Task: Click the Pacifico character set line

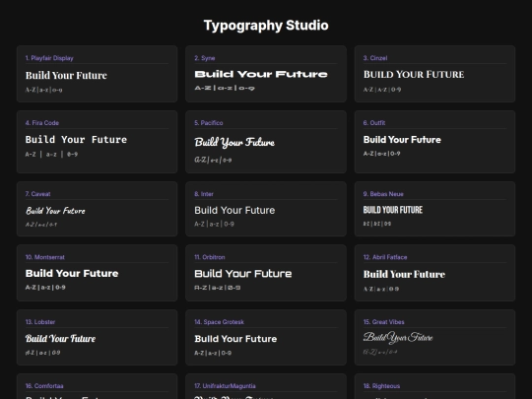Action: pyautogui.click(x=213, y=160)
